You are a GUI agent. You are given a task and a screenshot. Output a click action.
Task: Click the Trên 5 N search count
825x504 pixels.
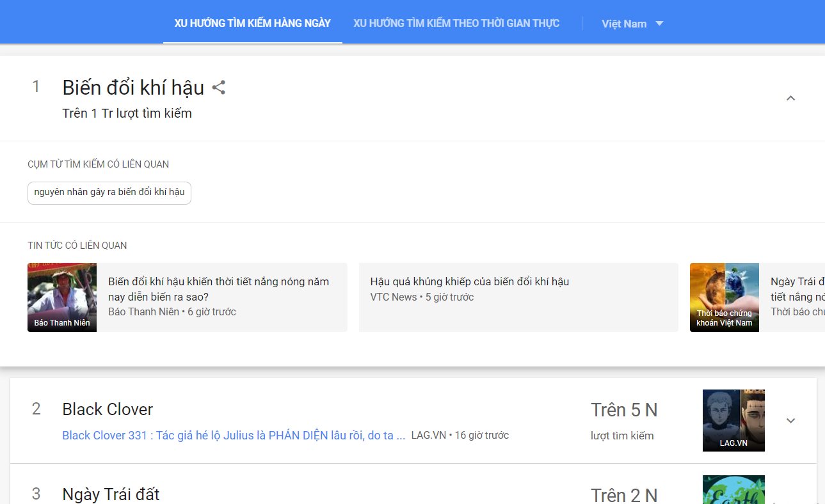[624, 410]
